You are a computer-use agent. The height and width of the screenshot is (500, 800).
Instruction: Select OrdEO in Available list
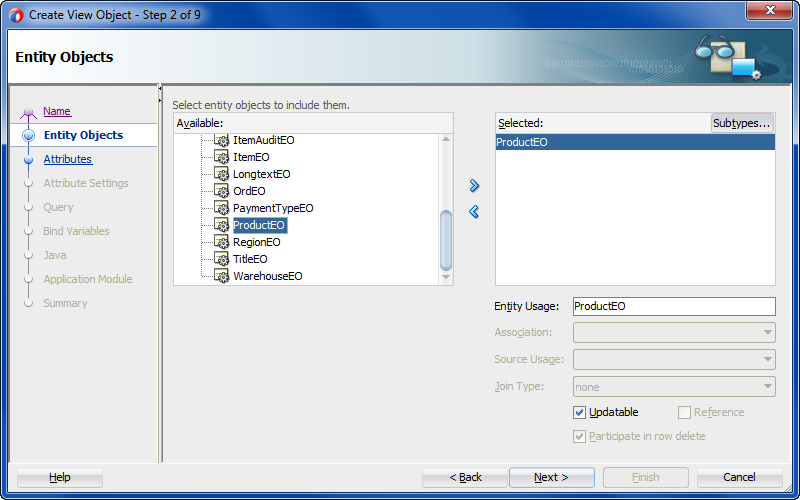pos(249,191)
